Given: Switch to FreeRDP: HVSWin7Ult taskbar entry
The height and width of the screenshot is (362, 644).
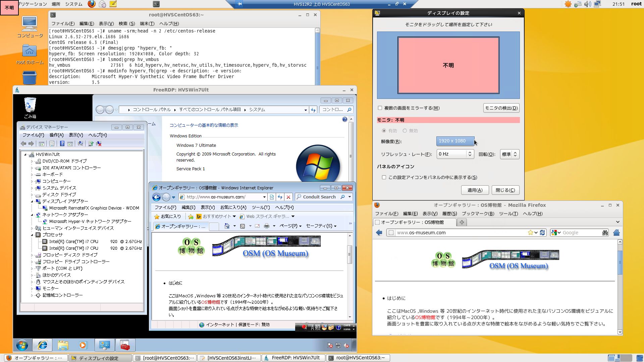Looking at the screenshot, I should pos(293,358).
